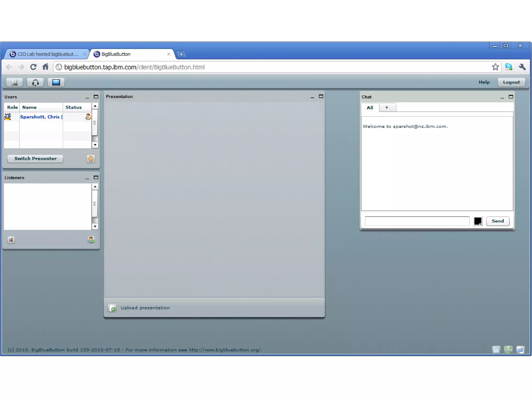Minimize the Users panel
Viewport: 532px width, 399px height.
click(87, 97)
